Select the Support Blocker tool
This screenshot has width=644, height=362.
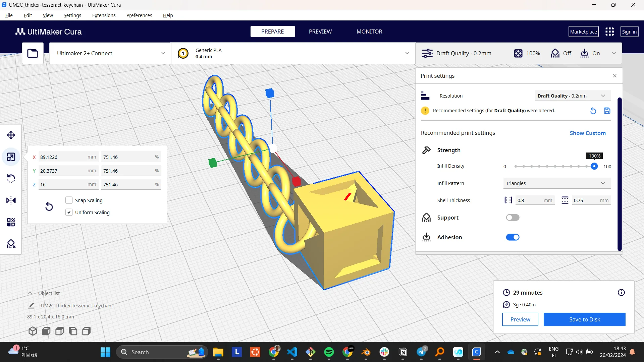(x=11, y=244)
